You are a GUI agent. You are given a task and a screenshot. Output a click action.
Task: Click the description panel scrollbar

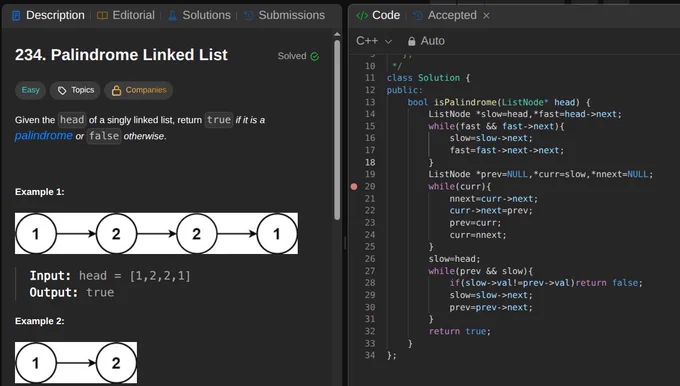tap(337, 130)
